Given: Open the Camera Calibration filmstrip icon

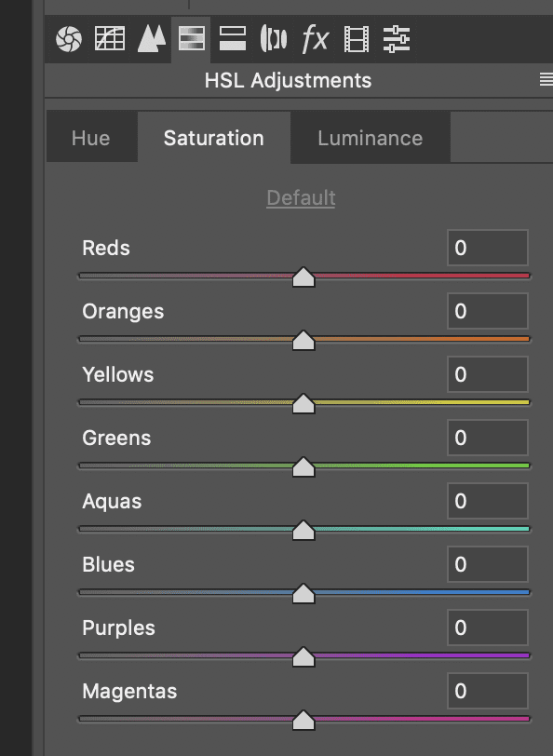Looking at the screenshot, I should pyautogui.click(x=357, y=39).
